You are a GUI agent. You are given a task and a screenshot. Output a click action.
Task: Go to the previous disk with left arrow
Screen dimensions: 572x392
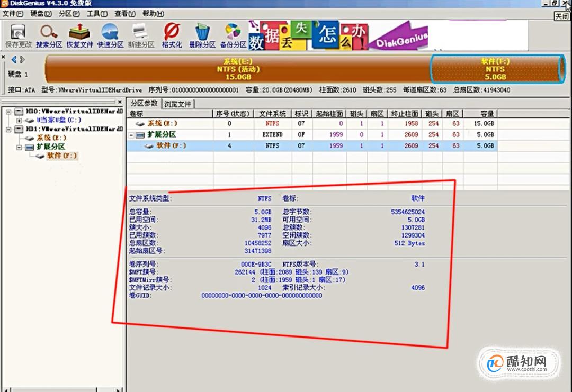pyautogui.click(x=14, y=59)
